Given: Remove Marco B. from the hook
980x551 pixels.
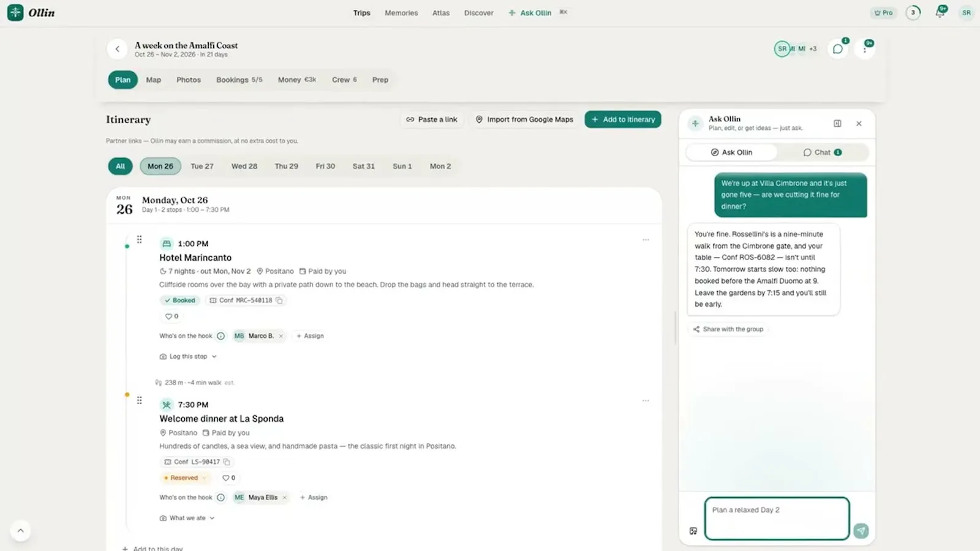Looking at the screenshot, I should (281, 336).
